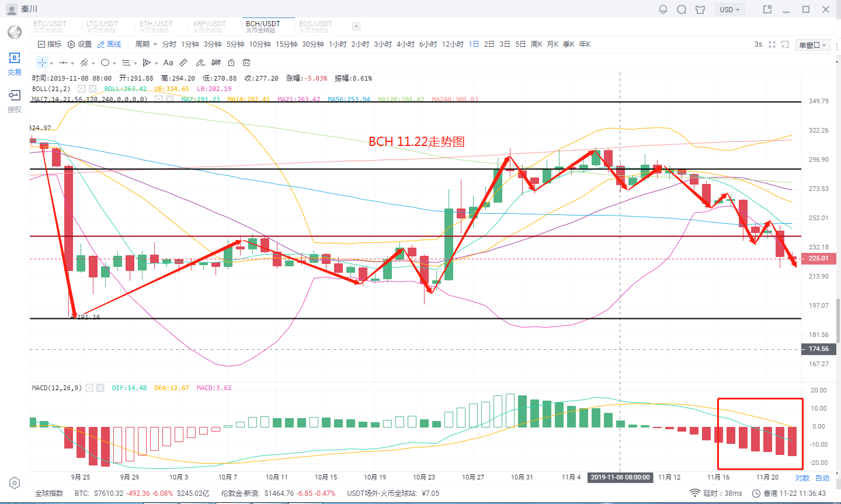Switch to the EOS/USDT tab
The width and height of the screenshot is (841, 504).
(315, 26)
